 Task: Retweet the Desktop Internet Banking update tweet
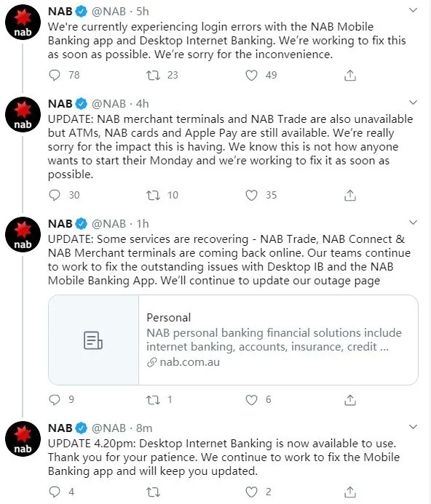click(x=153, y=492)
